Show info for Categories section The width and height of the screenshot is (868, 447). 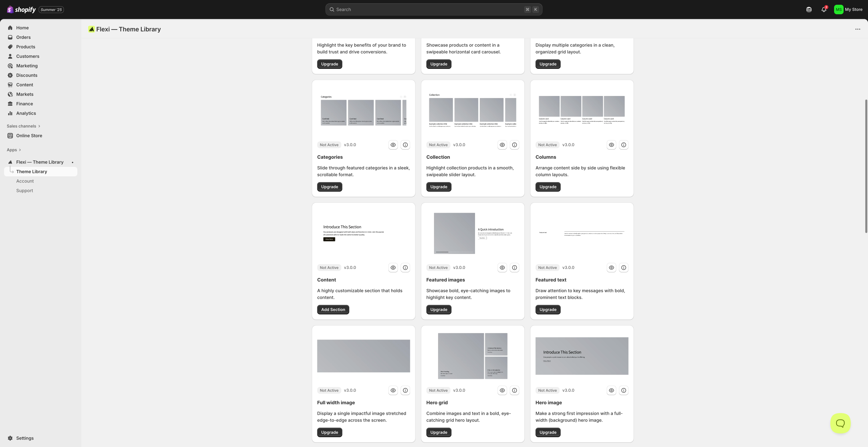point(405,145)
